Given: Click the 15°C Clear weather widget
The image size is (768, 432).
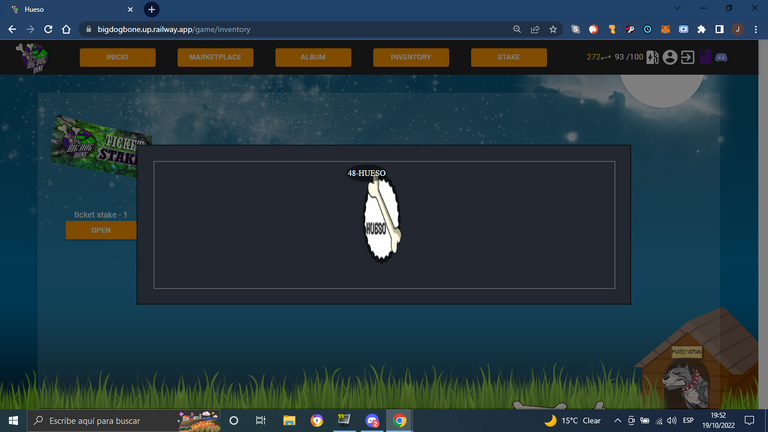Looking at the screenshot, I should pyautogui.click(x=573, y=421).
